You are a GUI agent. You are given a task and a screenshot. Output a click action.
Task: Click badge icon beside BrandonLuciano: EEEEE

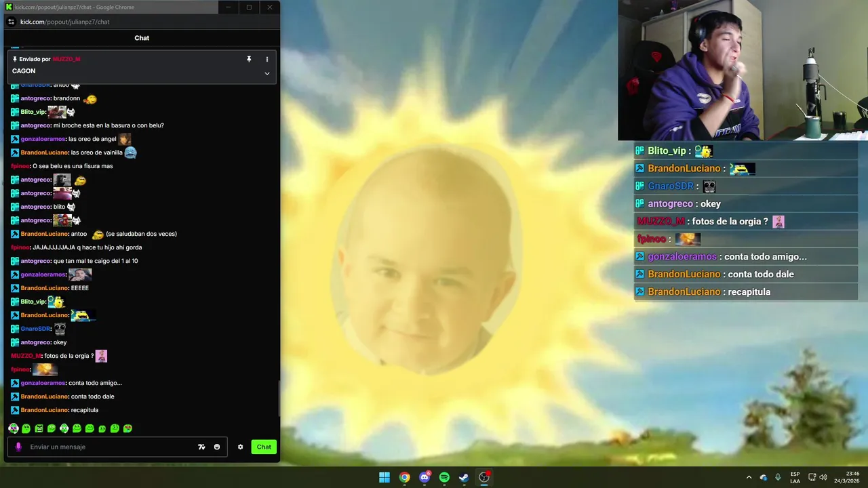pyautogui.click(x=15, y=288)
